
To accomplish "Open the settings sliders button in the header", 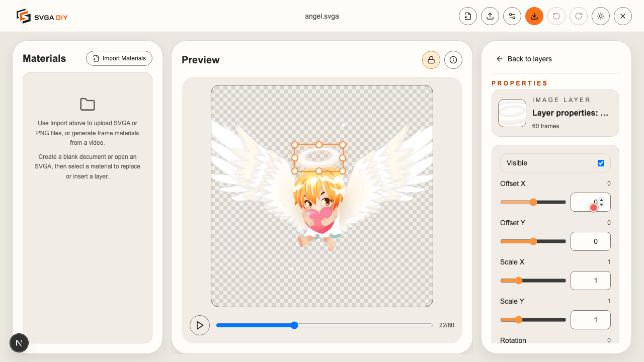I will click(x=512, y=16).
